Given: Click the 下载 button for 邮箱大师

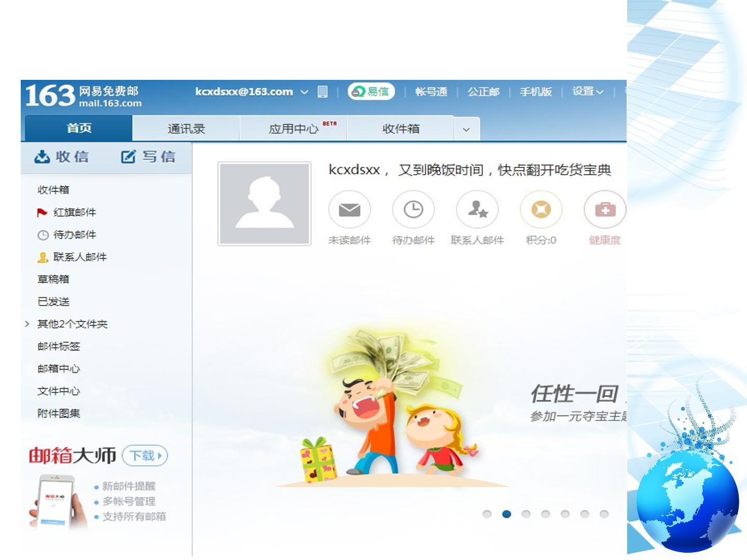Looking at the screenshot, I should (145, 456).
